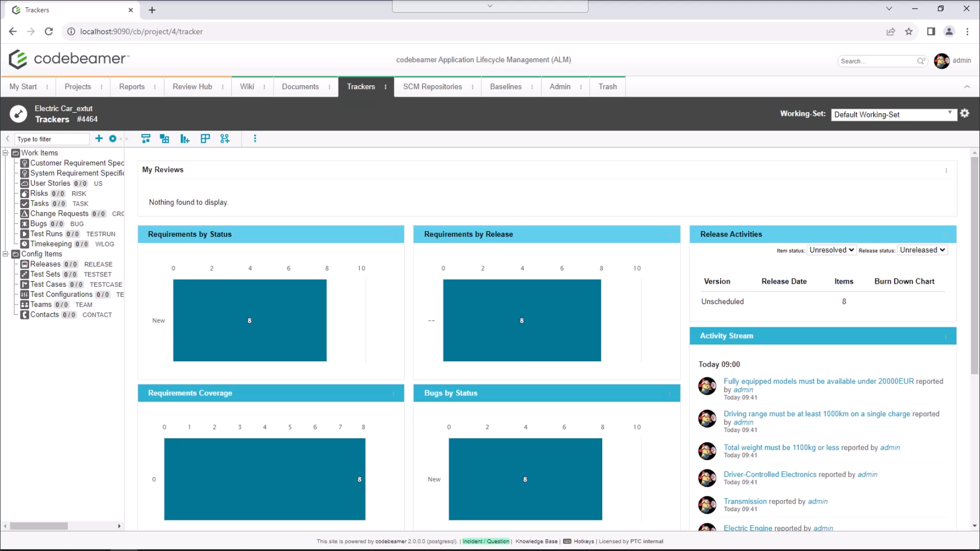Open Release status Unreleased dropdown
980x551 pixels.
click(x=922, y=250)
